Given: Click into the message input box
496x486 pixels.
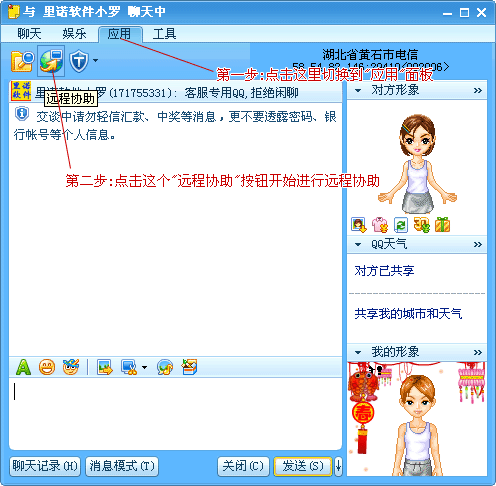Looking at the screenshot, I should 175,413.
